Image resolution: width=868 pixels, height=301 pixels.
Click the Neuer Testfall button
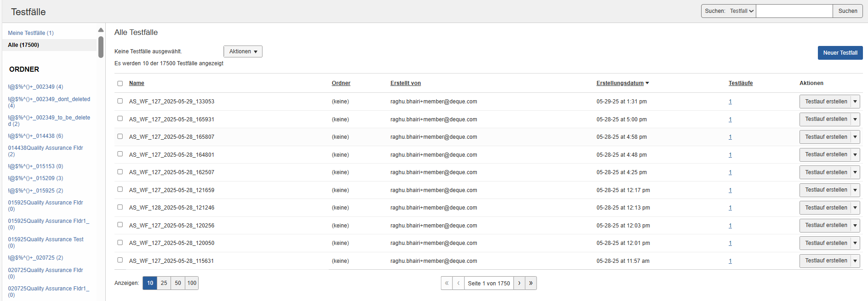(840, 53)
